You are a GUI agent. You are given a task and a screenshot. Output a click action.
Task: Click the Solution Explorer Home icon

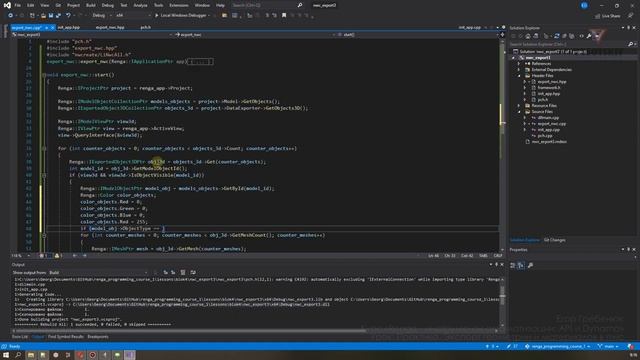528,36
